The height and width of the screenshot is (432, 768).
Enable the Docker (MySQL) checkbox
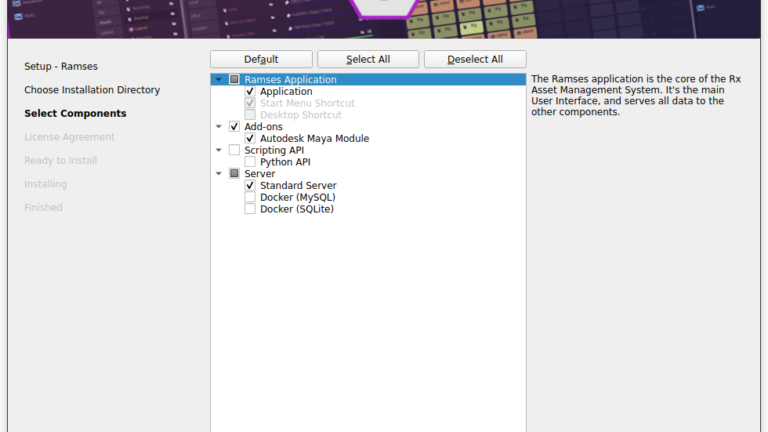250,198
